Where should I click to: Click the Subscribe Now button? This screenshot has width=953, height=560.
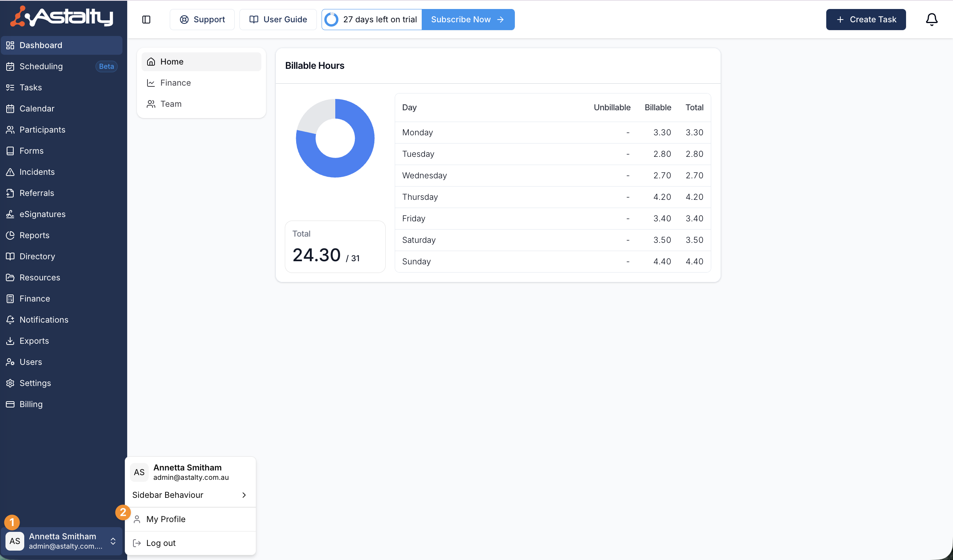[468, 20]
